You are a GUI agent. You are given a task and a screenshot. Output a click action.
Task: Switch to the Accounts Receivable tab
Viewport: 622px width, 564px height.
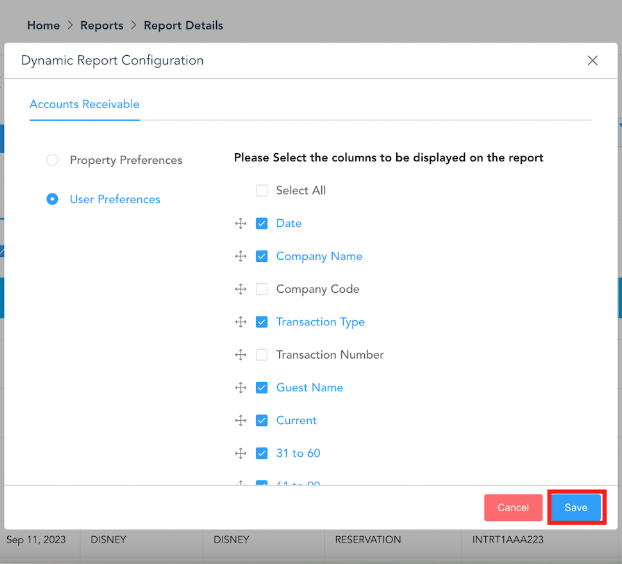pos(84,104)
